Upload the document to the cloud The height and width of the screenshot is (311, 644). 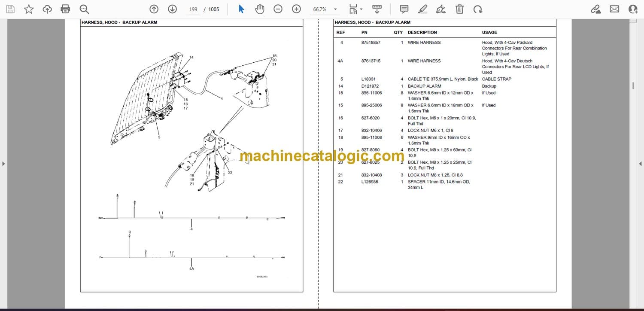pos(47,9)
